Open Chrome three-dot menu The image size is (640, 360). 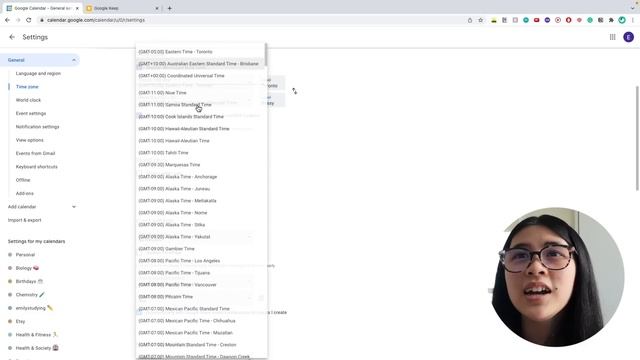click(x=633, y=20)
